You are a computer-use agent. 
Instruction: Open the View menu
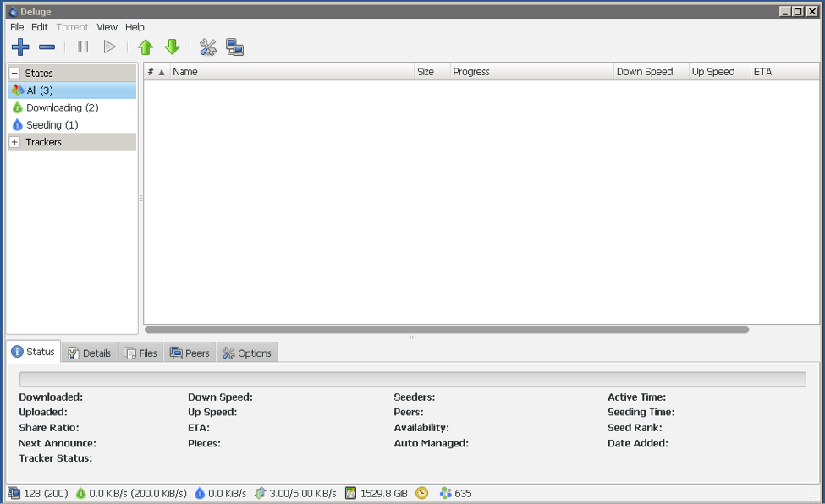click(107, 27)
